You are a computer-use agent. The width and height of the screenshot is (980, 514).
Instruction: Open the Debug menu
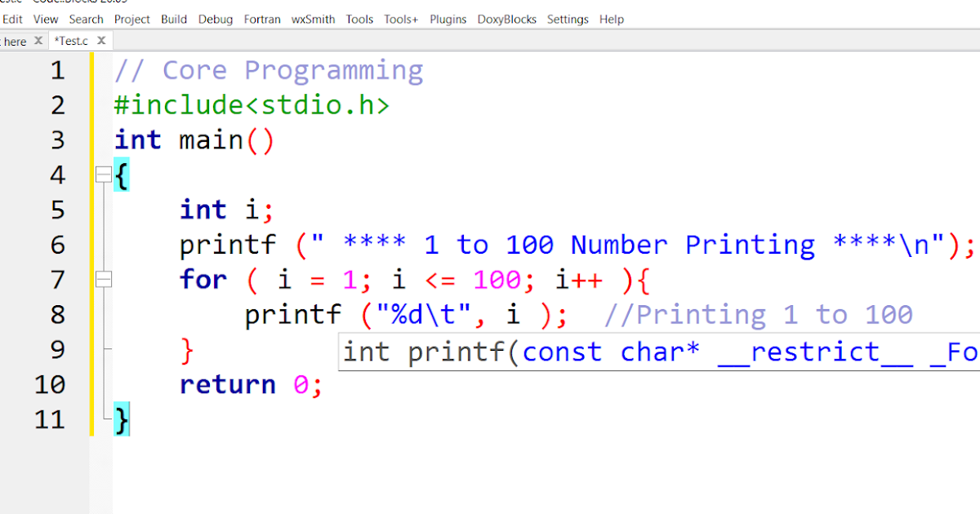215,19
